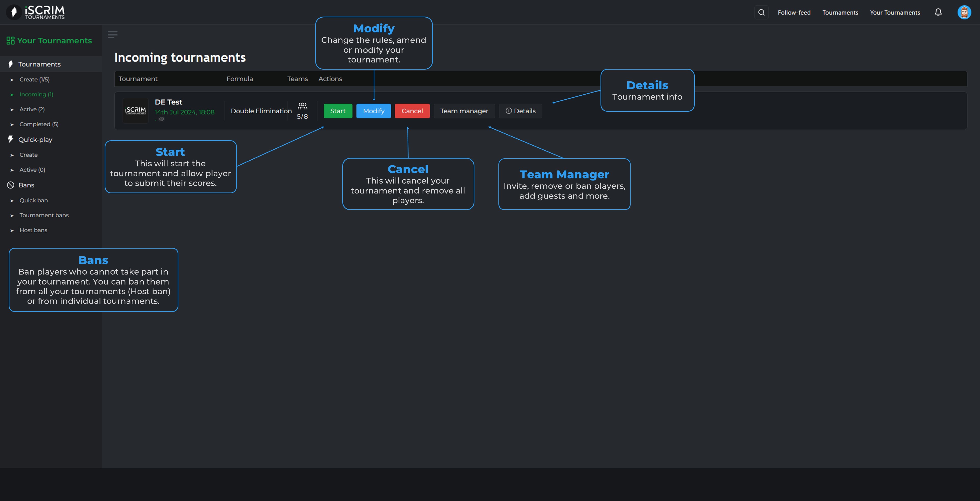This screenshot has width=980, height=501.
Task: Click the DE Test tournament thumbnail
Action: coord(136,111)
